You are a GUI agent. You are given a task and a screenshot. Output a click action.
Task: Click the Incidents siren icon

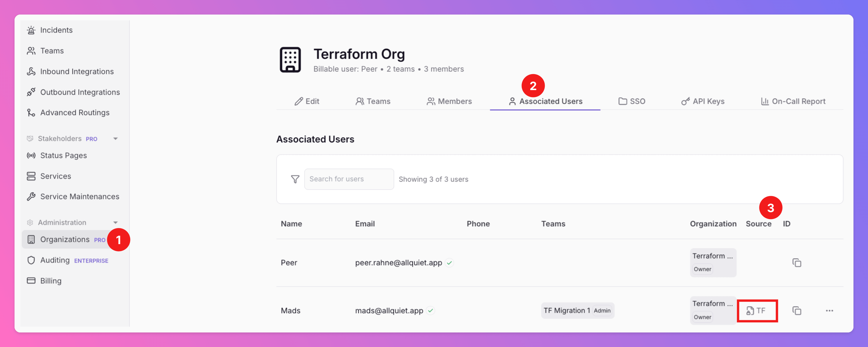tap(31, 30)
